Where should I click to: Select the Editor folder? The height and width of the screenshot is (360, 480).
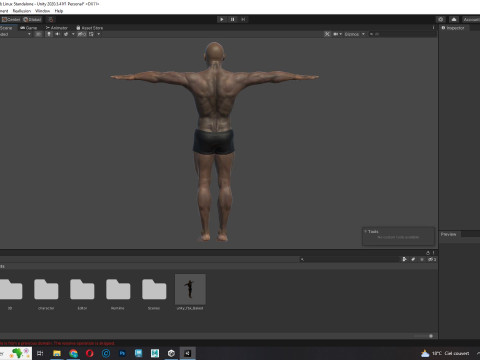tap(82, 294)
